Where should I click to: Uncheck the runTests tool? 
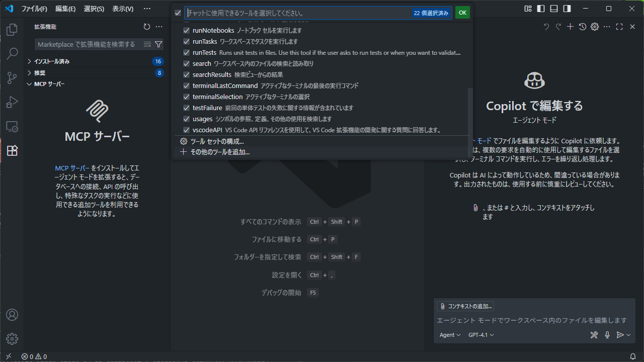click(x=187, y=52)
